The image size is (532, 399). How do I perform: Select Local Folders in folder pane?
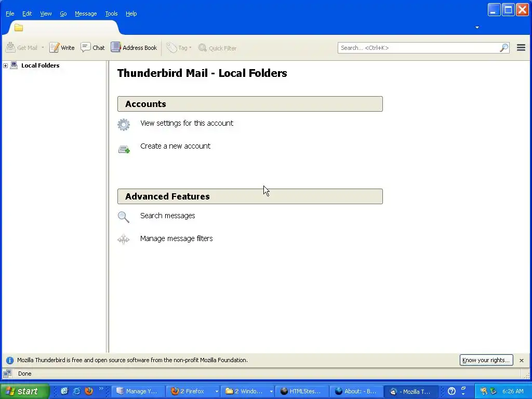point(41,65)
